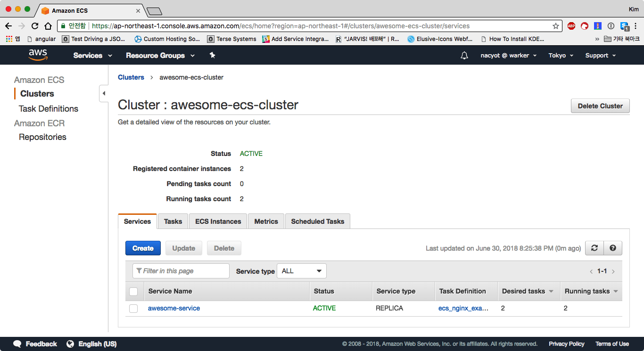Click the AWS logo home icon
This screenshot has width=644, height=351.
(x=38, y=55)
